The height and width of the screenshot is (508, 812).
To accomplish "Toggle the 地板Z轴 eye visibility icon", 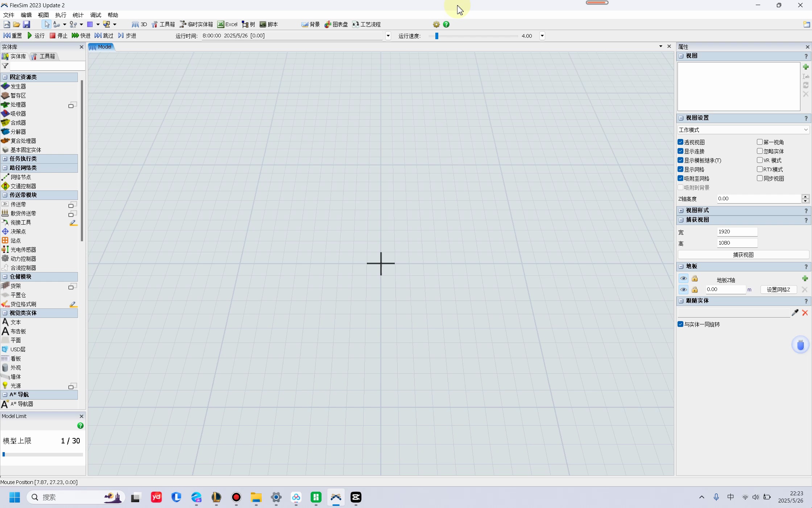I will click(x=683, y=279).
